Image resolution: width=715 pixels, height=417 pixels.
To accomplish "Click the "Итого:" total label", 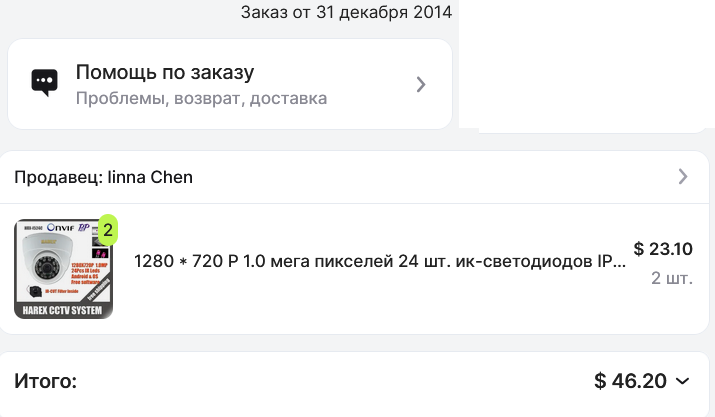I will click(46, 381).
